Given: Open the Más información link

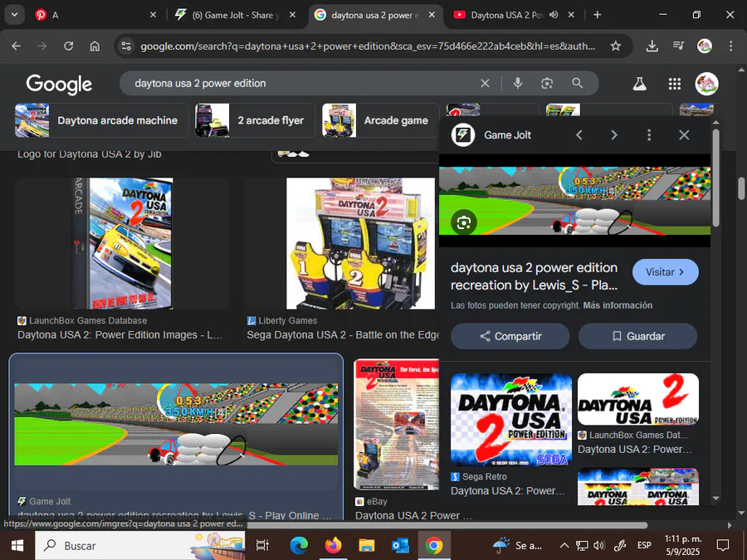Looking at the screenshot, I should pos(618,305).
